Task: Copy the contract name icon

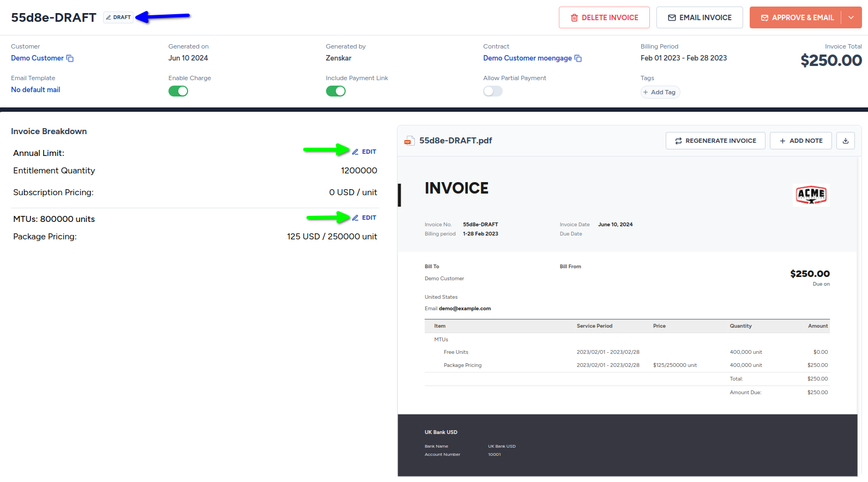Action: (x=578, y=58)
